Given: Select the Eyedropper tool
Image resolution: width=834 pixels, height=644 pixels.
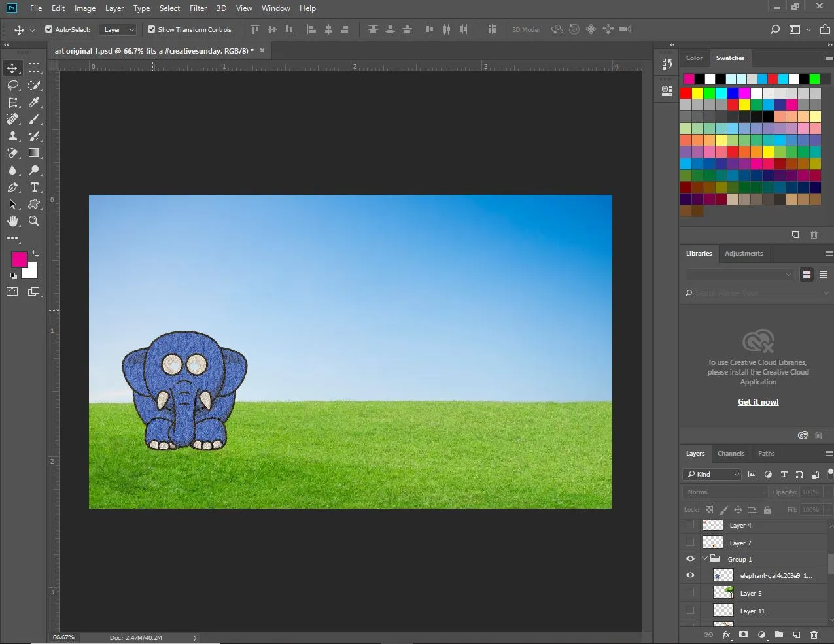Looking at the screenshot, I should click(34, 102).
